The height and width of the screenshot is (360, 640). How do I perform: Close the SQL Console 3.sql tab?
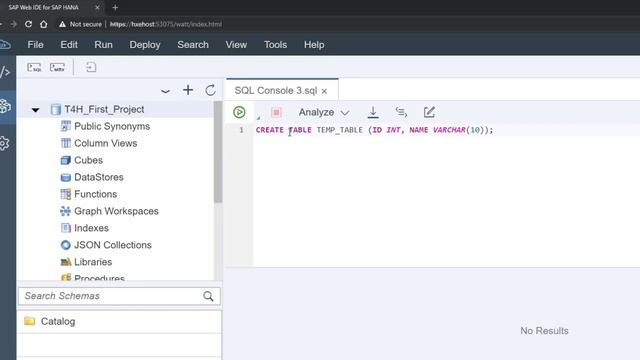[x=324, y=91]
